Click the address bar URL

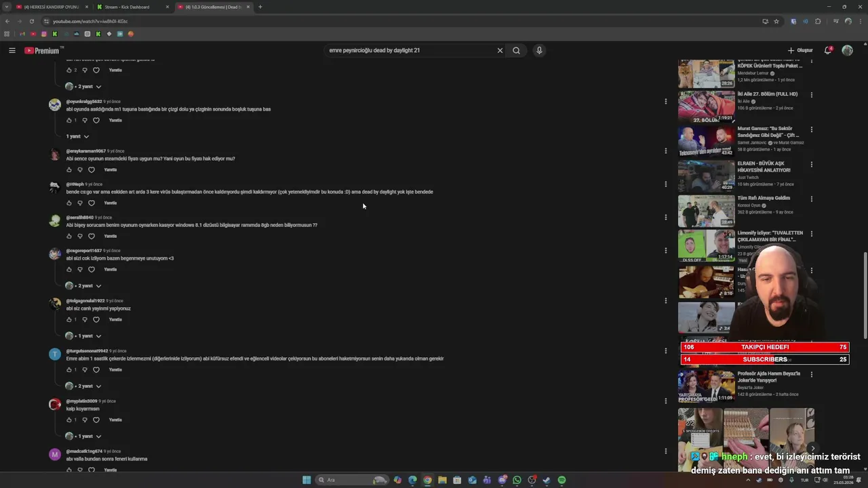pyautogui.click(x=90, y=21)
